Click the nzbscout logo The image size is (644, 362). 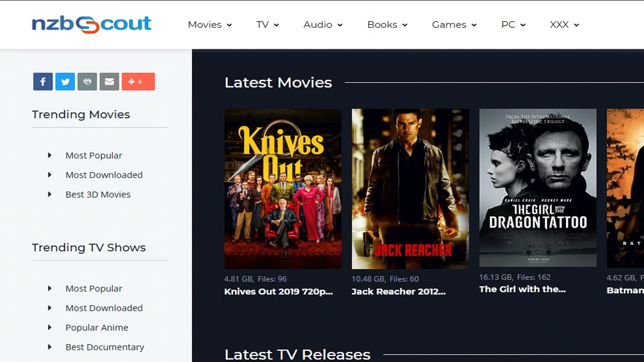[91, 24]
